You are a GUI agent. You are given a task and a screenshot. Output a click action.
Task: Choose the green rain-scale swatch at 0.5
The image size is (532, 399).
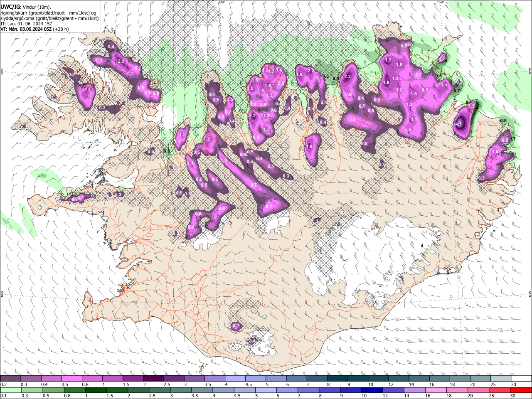tap(53, 390)
